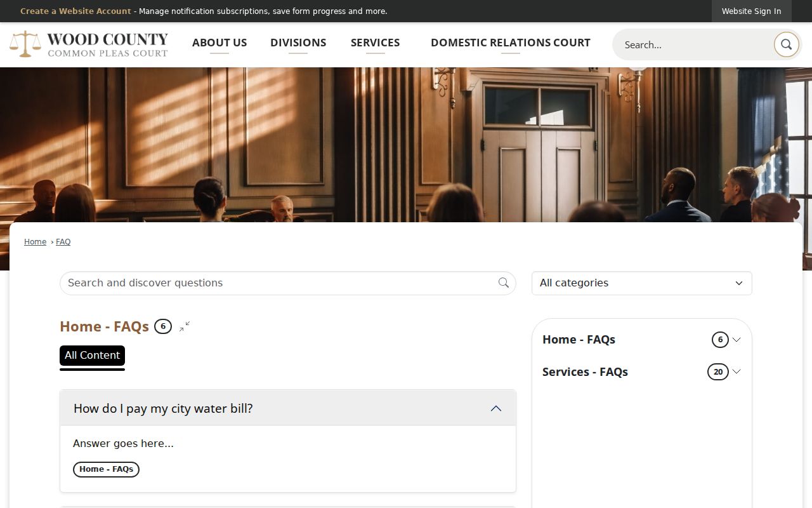
Task: Open the All categories dropdown
Action: 641,283
